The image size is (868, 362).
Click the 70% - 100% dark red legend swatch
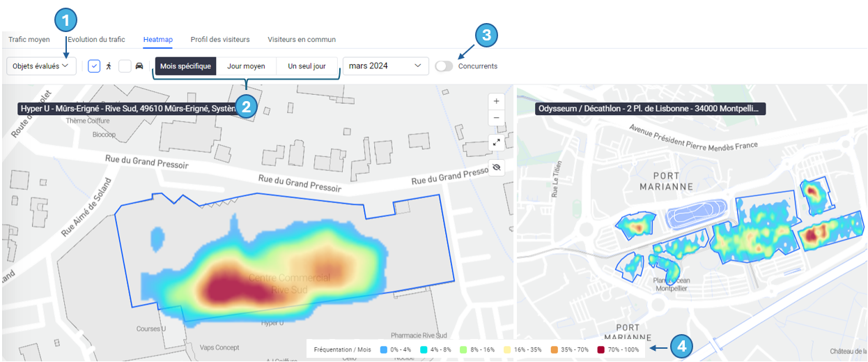coord(600,349)
